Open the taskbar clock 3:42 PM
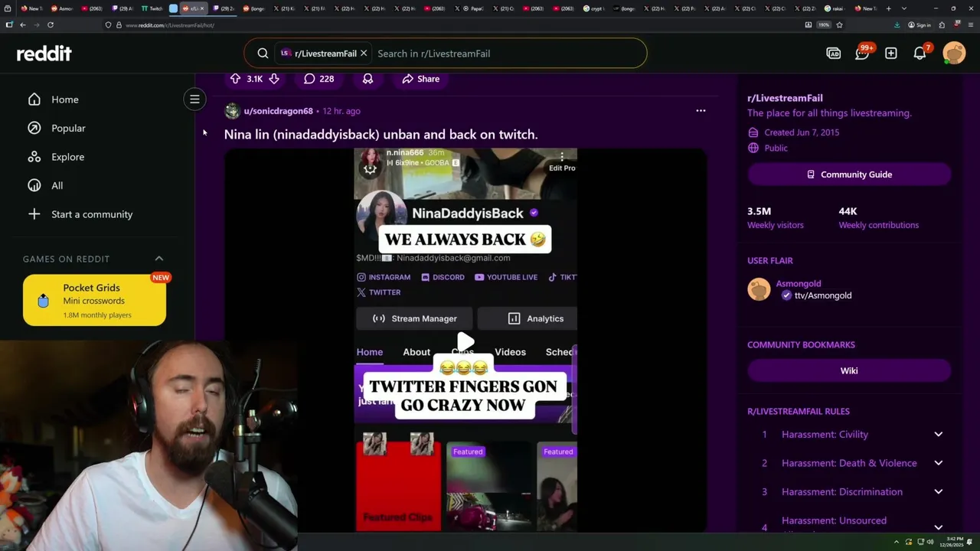The width and height of the screenshot is (980, 551). click(x=952, y=542)
